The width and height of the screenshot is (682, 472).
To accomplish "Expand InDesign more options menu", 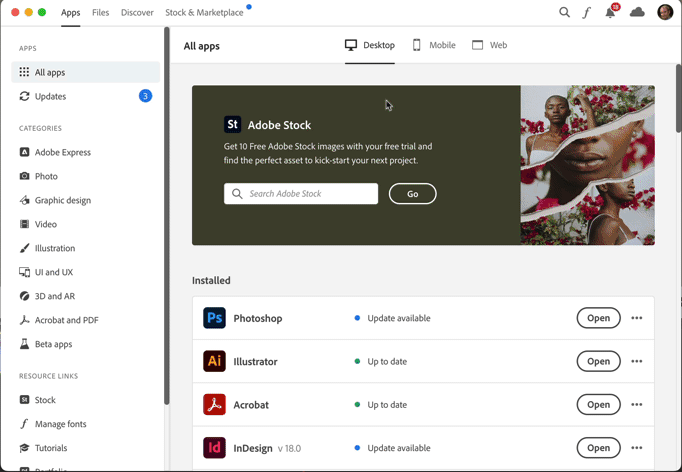I will pos(637,448).
